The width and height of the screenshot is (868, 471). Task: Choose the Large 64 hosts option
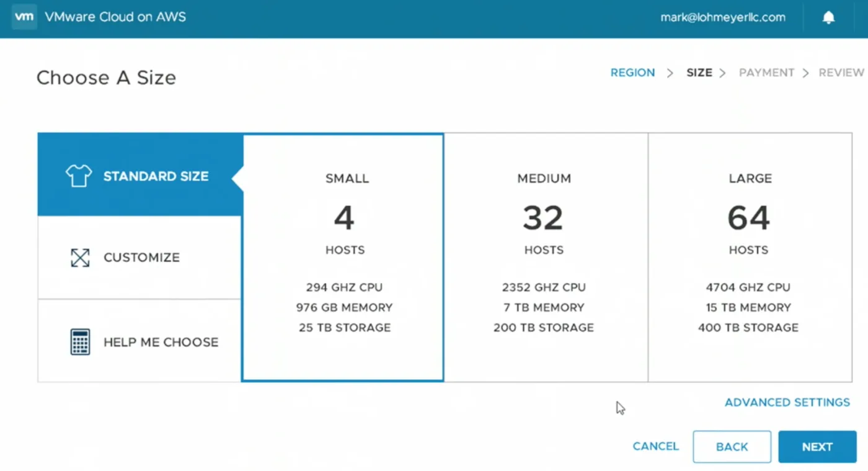750,258
